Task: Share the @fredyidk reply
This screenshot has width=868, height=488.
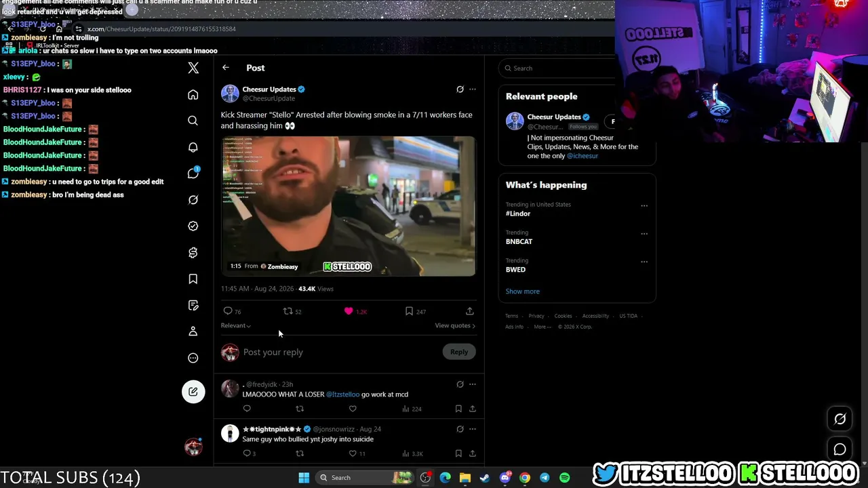Action: [x=473, y=409]
